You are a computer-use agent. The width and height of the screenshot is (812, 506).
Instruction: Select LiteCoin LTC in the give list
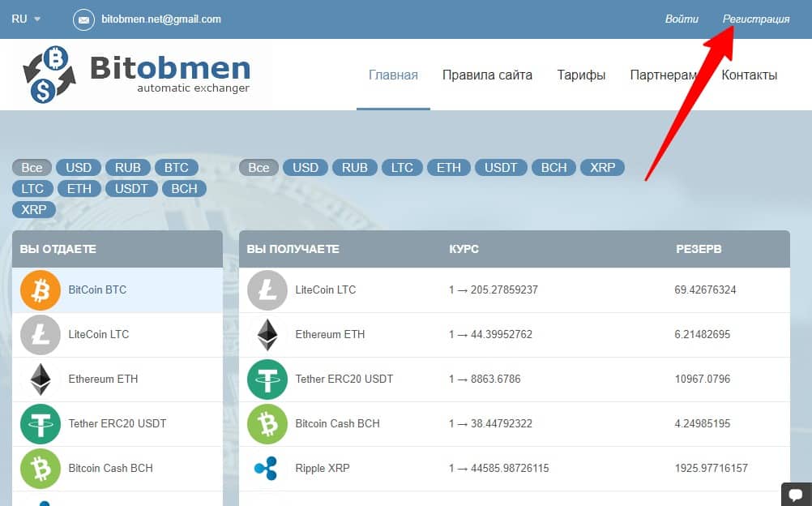tap(118, 334)
